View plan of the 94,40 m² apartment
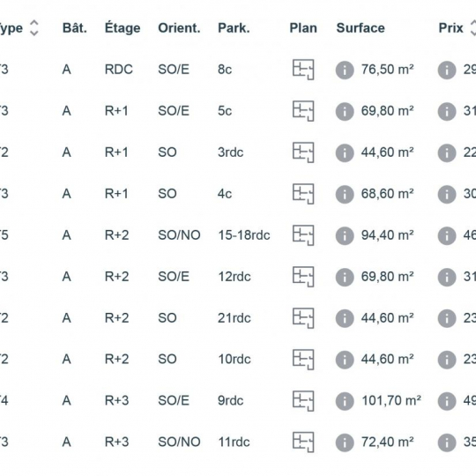Viewport: 476px width, 476px height. tap(303, 235)
